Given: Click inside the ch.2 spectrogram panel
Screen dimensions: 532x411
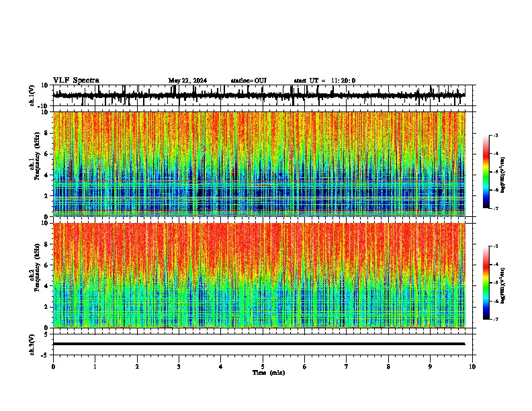Looking at the screenshot, I should pos(259,275).
